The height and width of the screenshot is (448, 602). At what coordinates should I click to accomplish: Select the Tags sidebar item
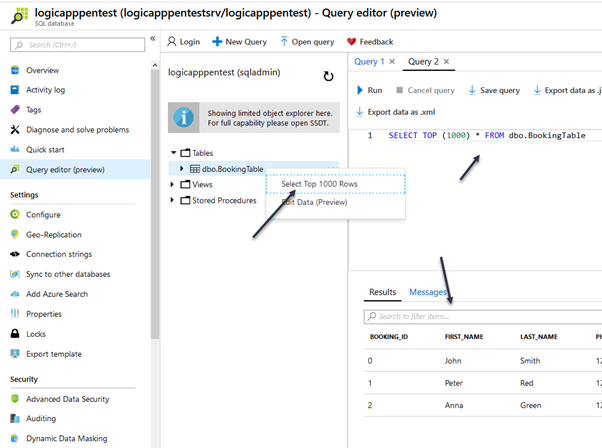[34, 110]
